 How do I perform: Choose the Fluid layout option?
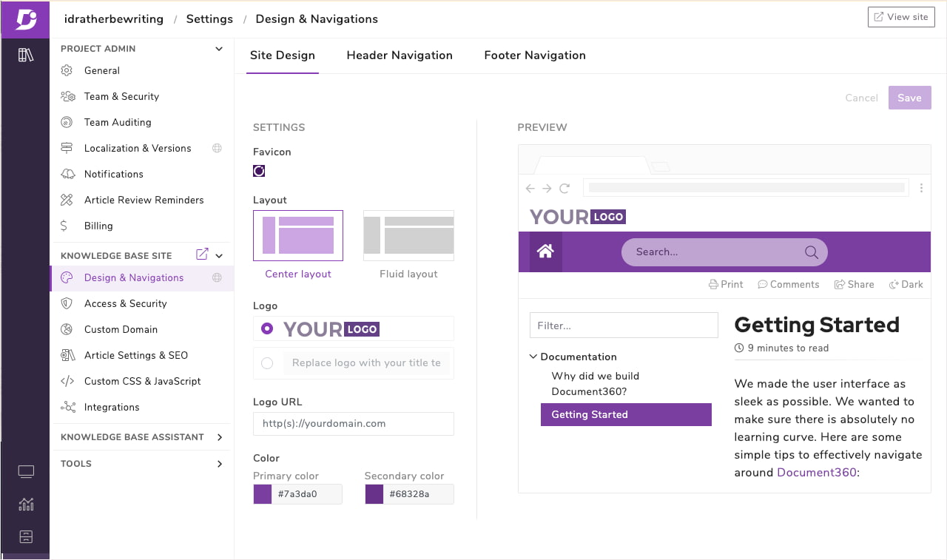click(408, 235)
